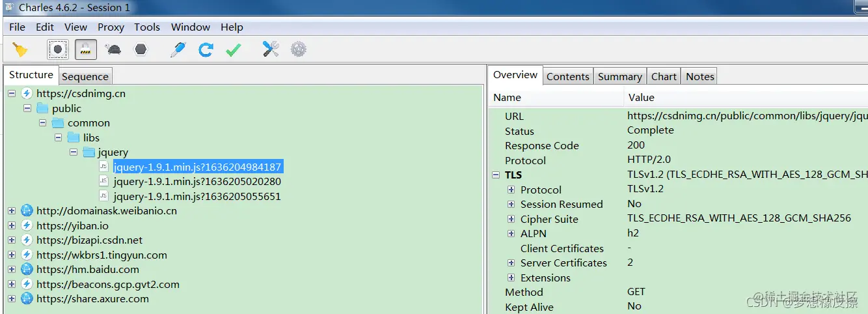Viewport: 868px width, 314px height.
Task: Select jquery-1.9.1.min.js?1636205055651 request
Action: 197,196
